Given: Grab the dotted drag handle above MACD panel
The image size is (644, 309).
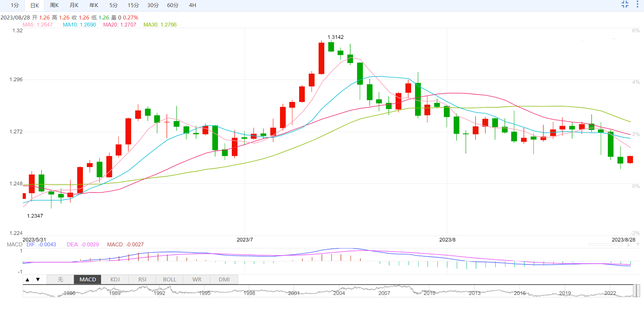Looking at the screenshot, I should [x=606, y=245].
